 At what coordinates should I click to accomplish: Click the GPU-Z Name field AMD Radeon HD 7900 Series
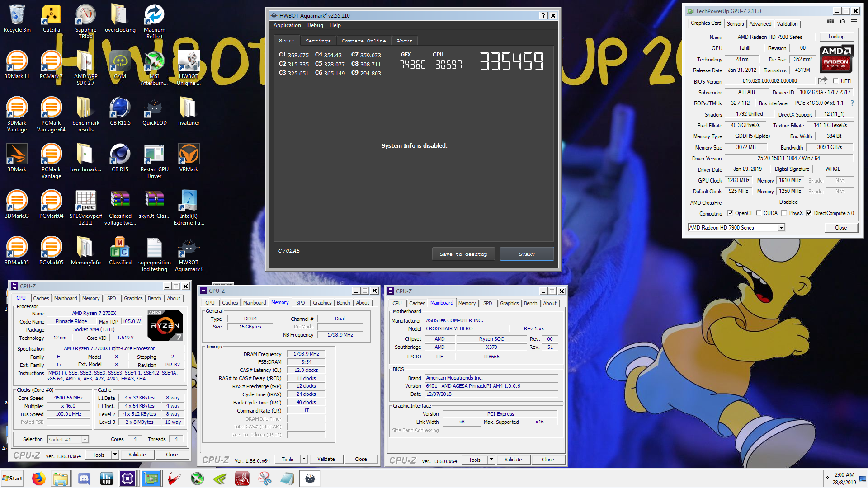pyautogui.click(x=770, y=37)
